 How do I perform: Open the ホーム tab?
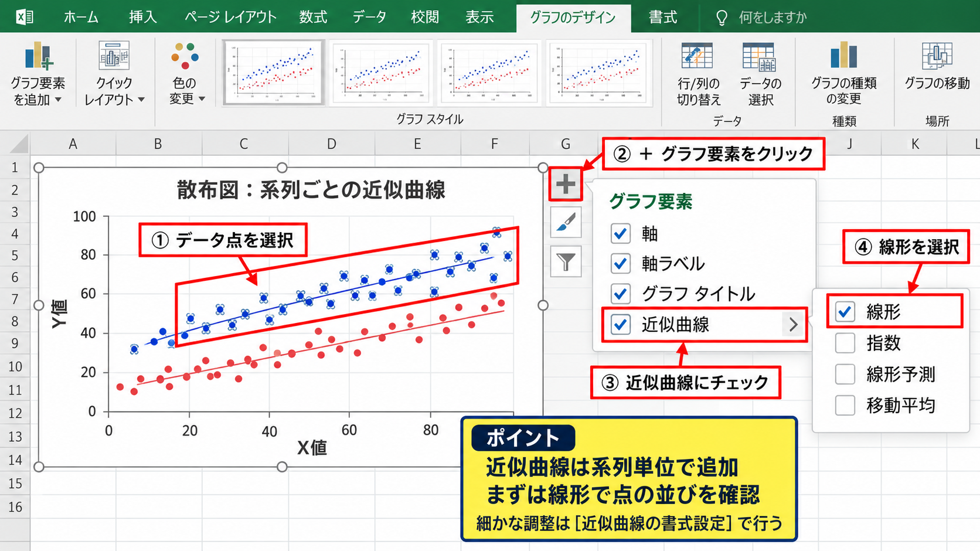pos(81,17)
